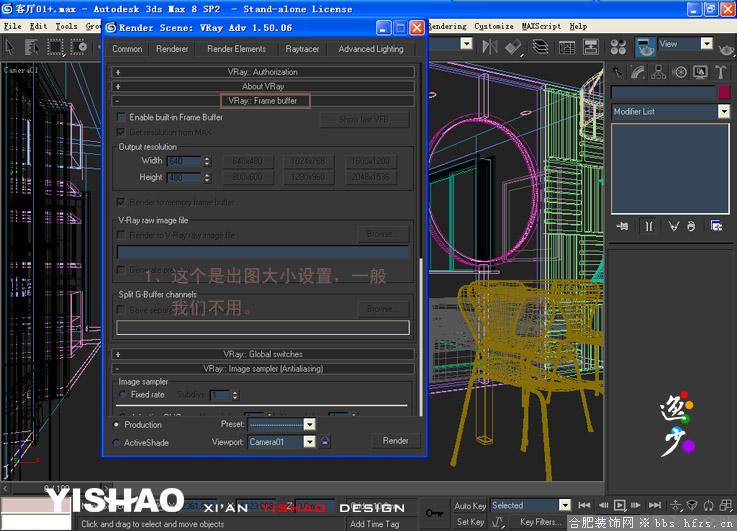
Task: Open the Raytracer tab
Action: coord(302,49)
